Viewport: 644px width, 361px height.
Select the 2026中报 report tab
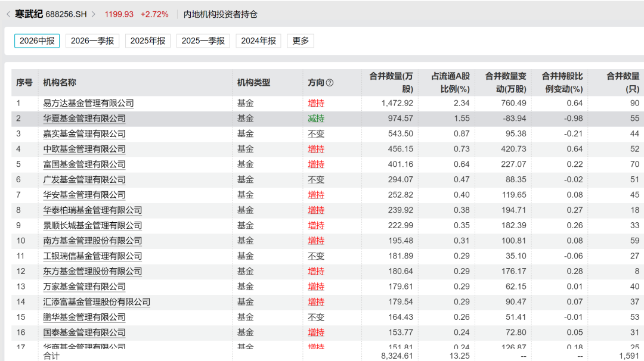click(37, 41)
